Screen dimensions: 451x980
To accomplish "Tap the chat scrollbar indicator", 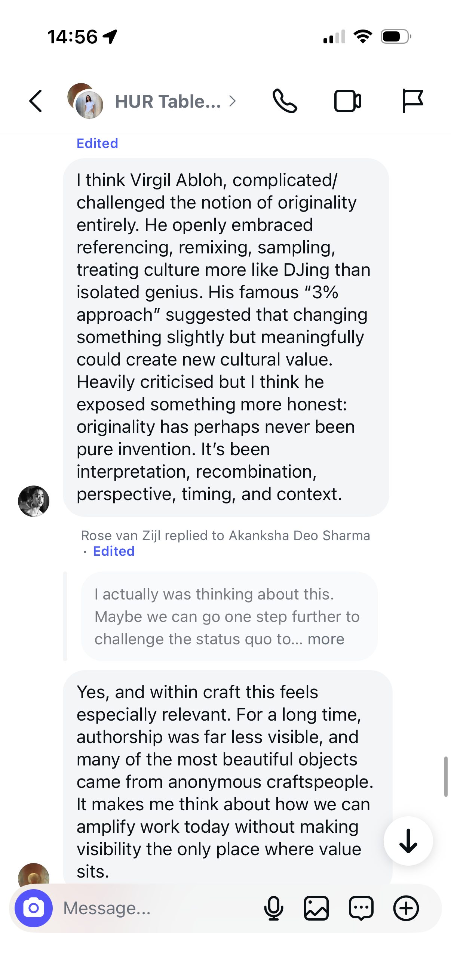I will 446,777.
